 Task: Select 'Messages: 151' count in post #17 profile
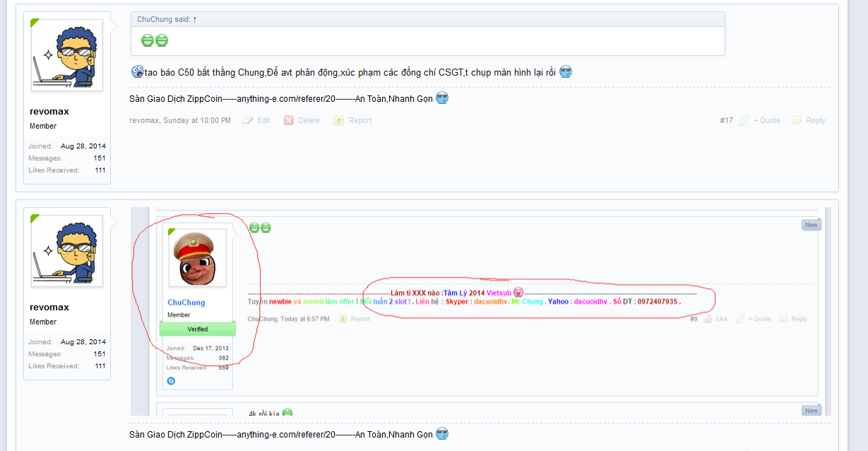click(x=67, y=158)
